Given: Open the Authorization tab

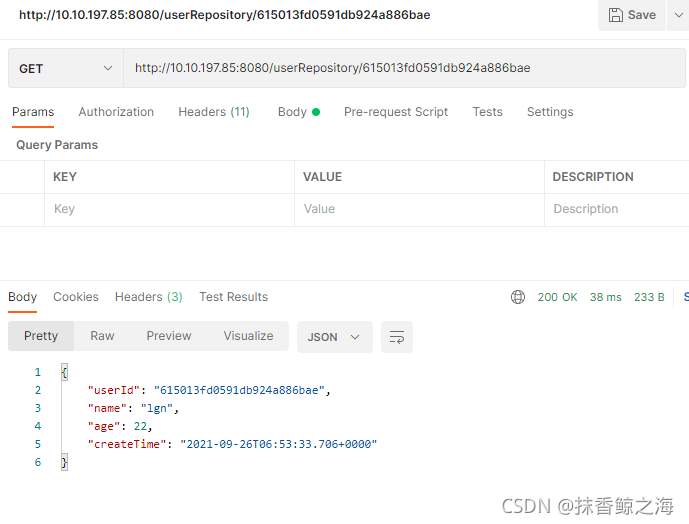Looking at the screenshot, I should pos(116,112).
